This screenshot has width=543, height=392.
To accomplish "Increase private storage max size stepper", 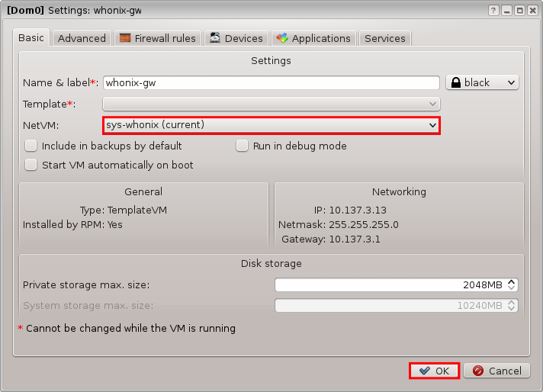I will pyautogui.click(x=512, y=281).
